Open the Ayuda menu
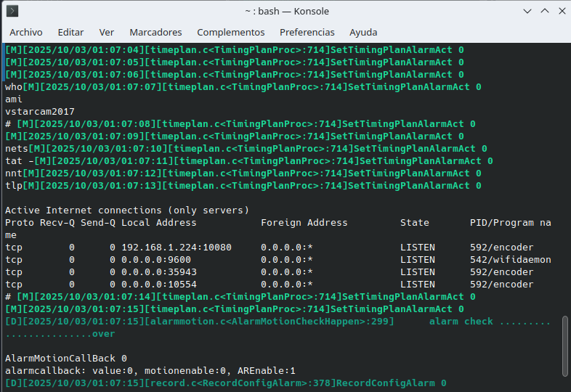The width and height of the screenshot is (571, 392). pyautogui.click(x=363, y=32)
